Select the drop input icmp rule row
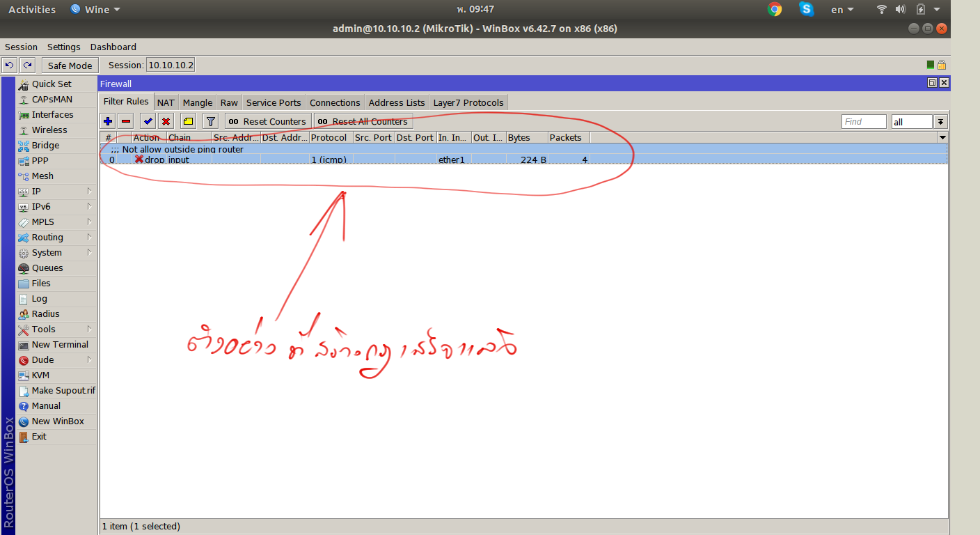The height and width of the screenshot is (535, 980). pyautogui.click(x=523, y=160)
